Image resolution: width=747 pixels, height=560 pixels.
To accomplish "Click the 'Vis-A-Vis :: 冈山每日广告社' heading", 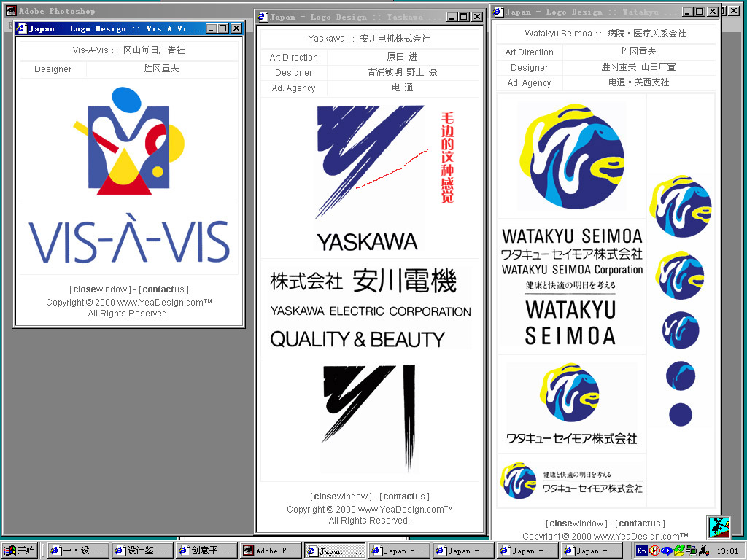I will 128,50.
